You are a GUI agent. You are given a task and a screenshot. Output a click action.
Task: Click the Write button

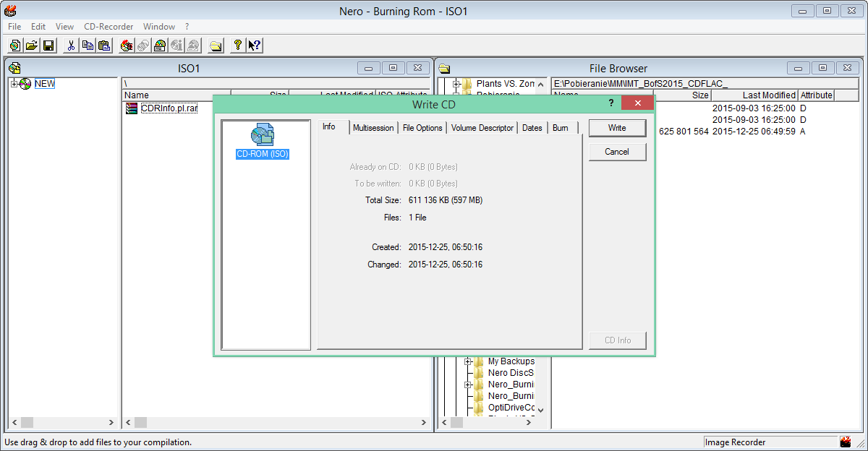click(x=617, y=128)
